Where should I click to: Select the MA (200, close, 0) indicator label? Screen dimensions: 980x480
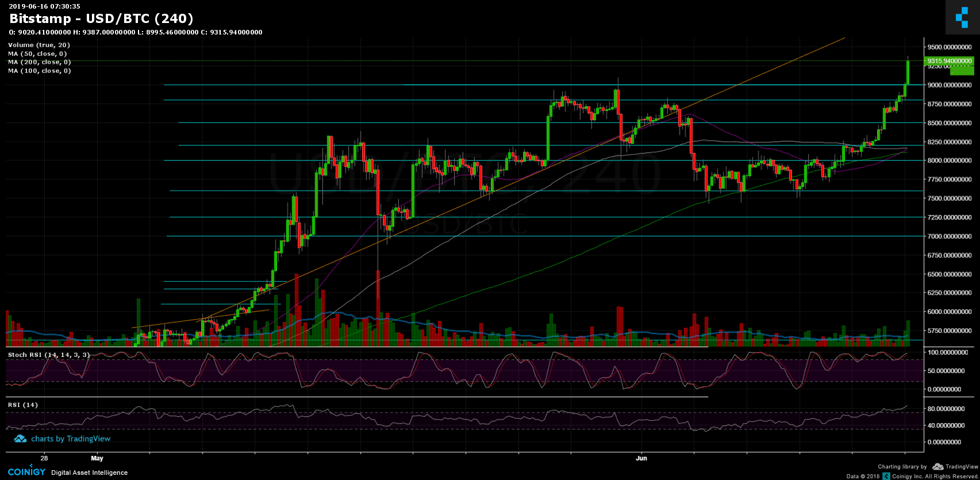tap(40, 62)
